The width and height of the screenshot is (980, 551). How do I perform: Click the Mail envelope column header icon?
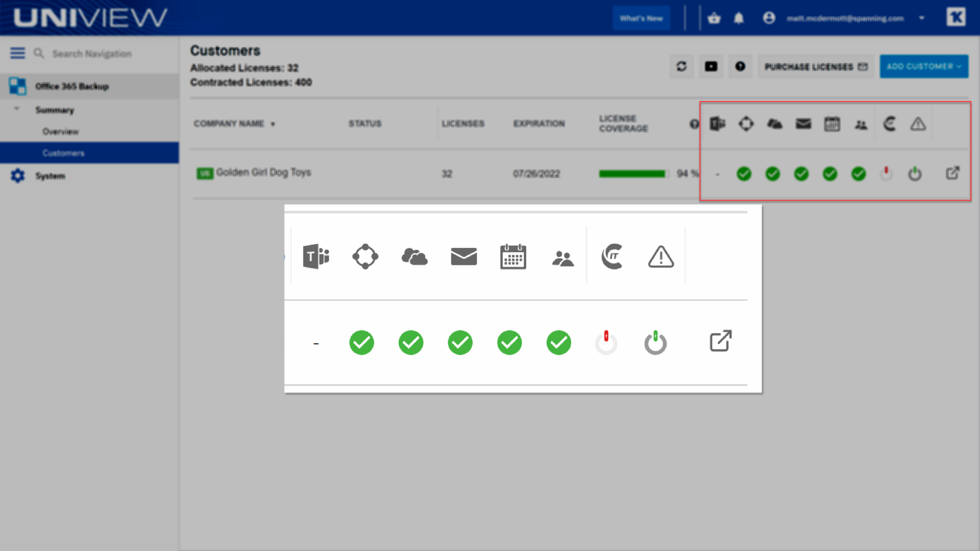coord(803,124)
